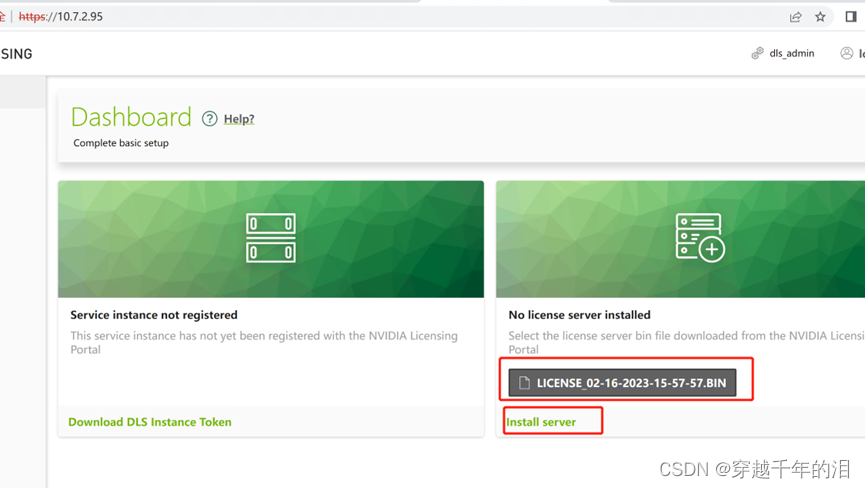865x488 pixels.
Task: Click the Dashboard heading
Action: coord(131,117)
